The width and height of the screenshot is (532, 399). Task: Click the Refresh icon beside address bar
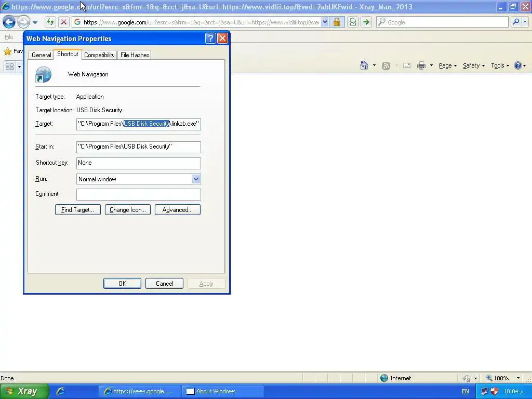click(x=50, y=22)
